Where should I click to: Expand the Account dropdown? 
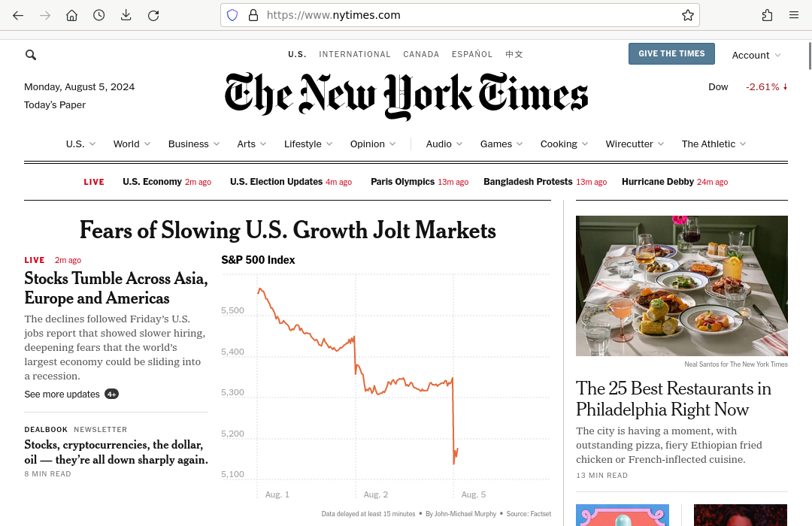click(x=756, y=55)
